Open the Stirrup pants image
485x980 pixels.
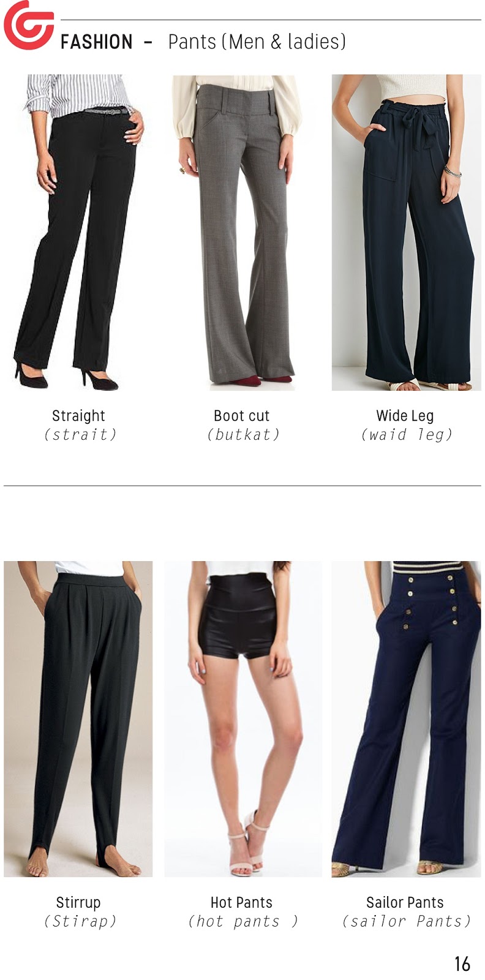pyautogui.click(x=78, y=719)
